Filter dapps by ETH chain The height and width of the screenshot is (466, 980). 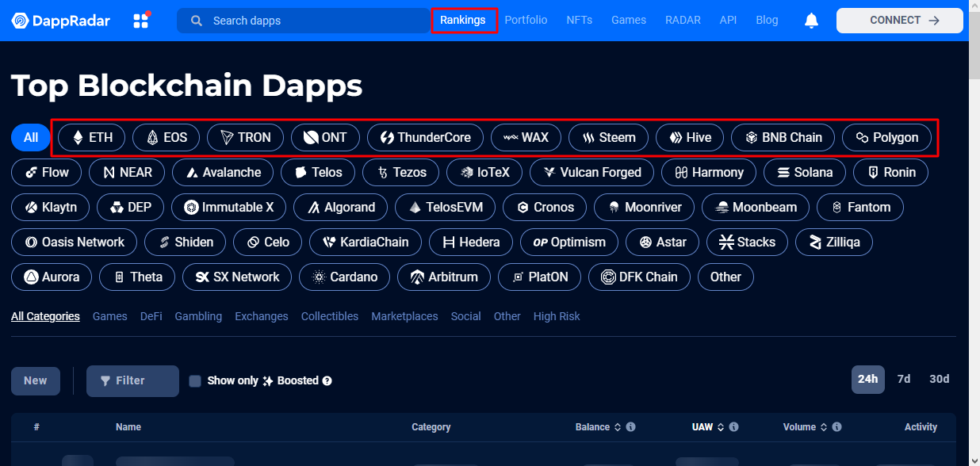[x=91, y=138]
